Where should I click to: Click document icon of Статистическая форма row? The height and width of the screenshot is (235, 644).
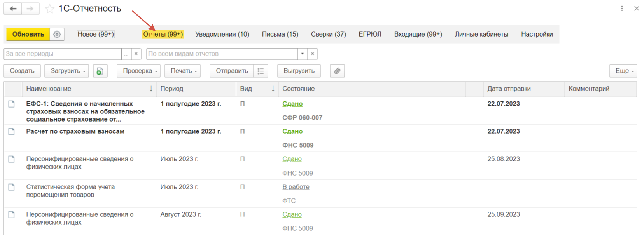[x=12, y=187]
